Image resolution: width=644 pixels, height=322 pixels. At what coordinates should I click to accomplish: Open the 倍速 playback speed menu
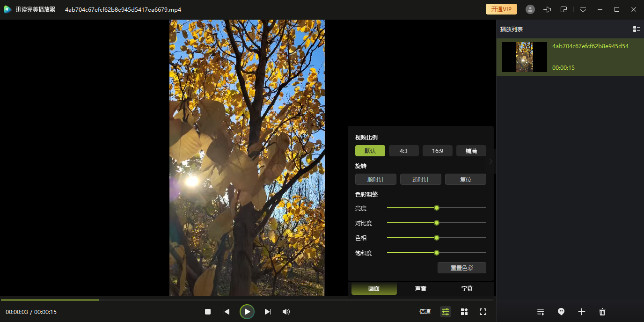[x=425, y=312]
